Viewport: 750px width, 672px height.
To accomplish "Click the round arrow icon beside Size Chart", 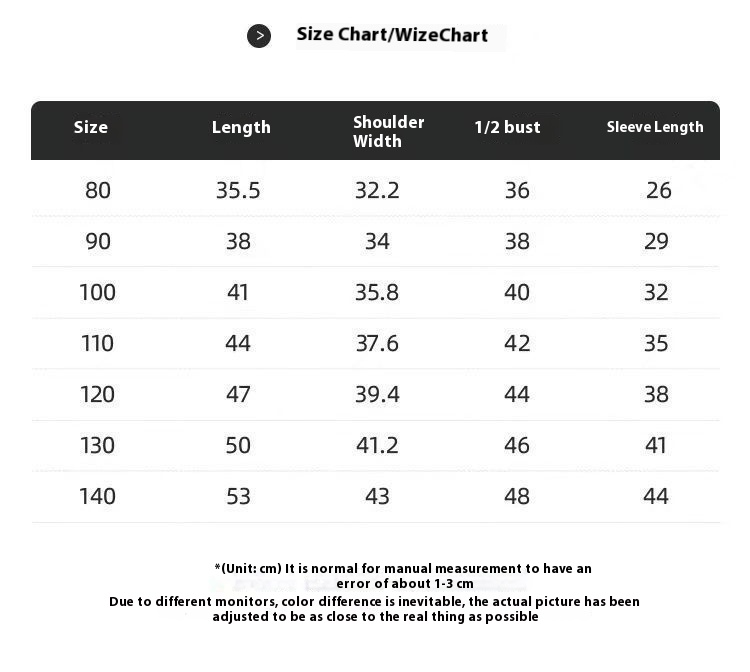I will 259,36.
